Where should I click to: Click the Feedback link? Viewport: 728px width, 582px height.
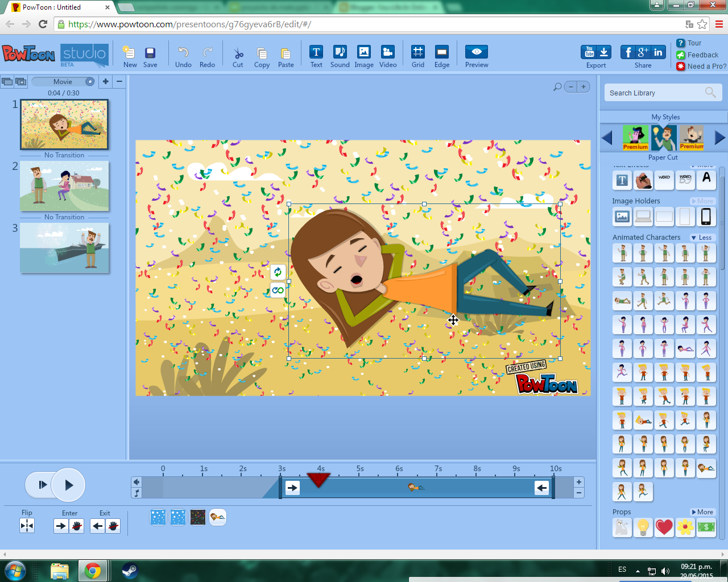[702, 55]
